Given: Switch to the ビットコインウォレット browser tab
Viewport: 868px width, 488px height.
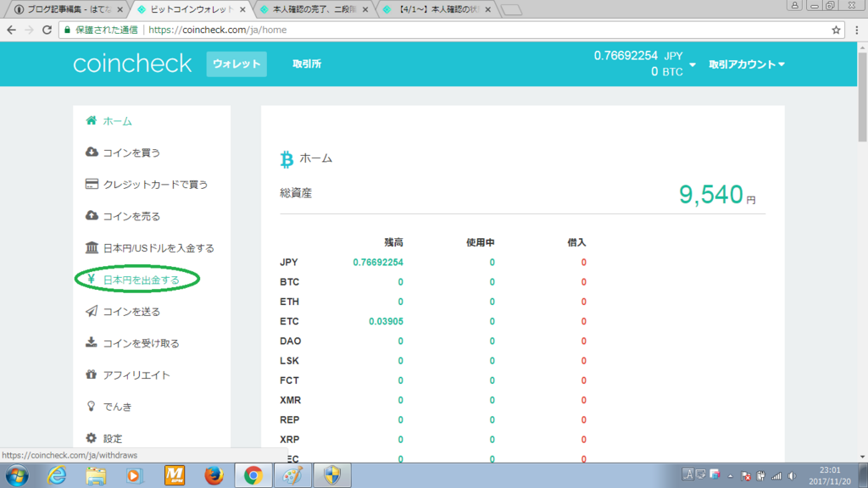Looking at the screenshot, I should pos(191,9).
